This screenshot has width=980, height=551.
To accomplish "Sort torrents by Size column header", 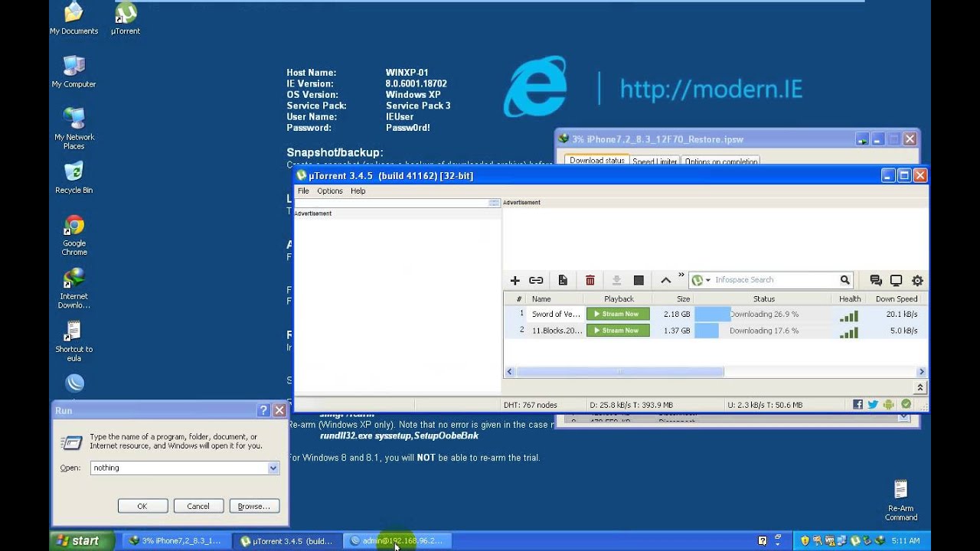I will click(x=674, y=299).
